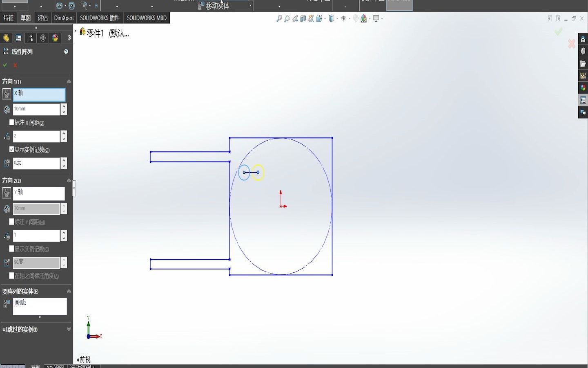588x368 pixels.
Task: Open the FeatureManager design tree tab icon
Action: [x=6, y=38]
